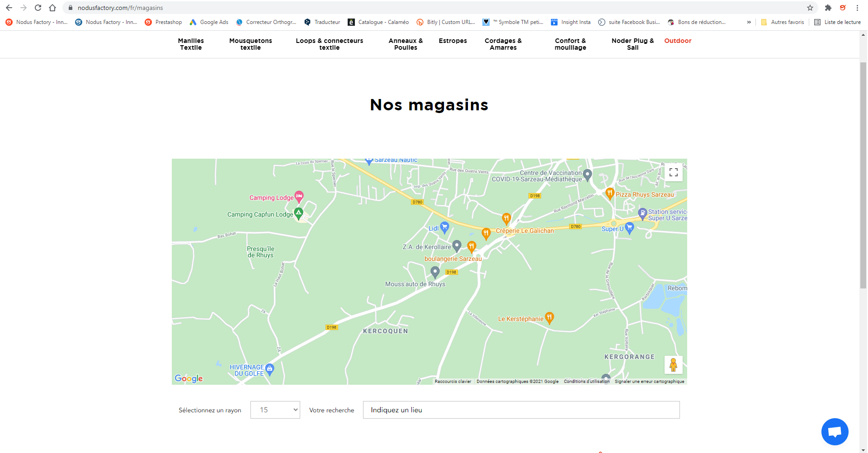Screen dimensions: 868x453
Task: Open the Outdoor menu
Action: (678, 41)
